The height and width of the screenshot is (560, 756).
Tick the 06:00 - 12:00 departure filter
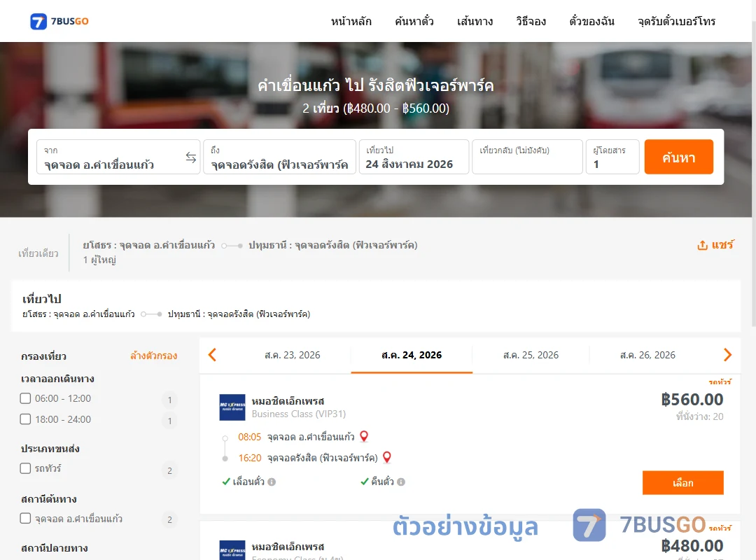26,398
